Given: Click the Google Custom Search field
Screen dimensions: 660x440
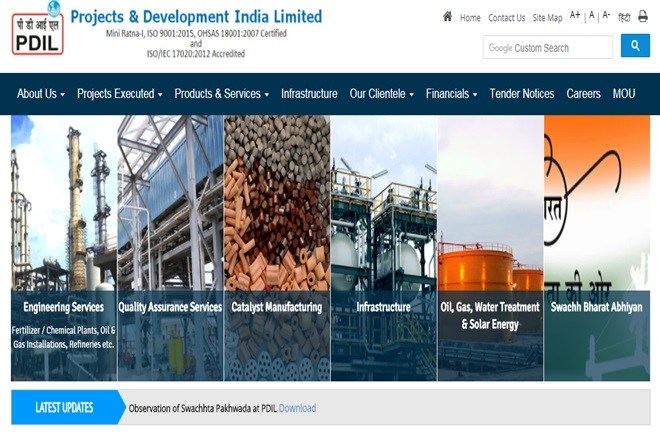Looking at the screenshot, I should 548,47.
